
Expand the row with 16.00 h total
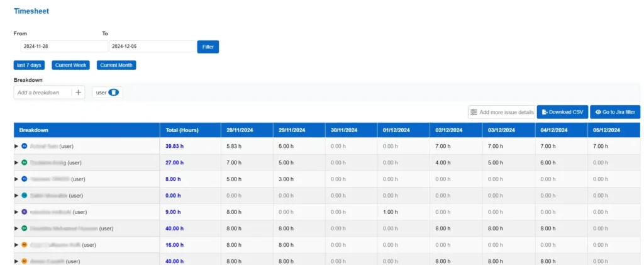point(16,245)
